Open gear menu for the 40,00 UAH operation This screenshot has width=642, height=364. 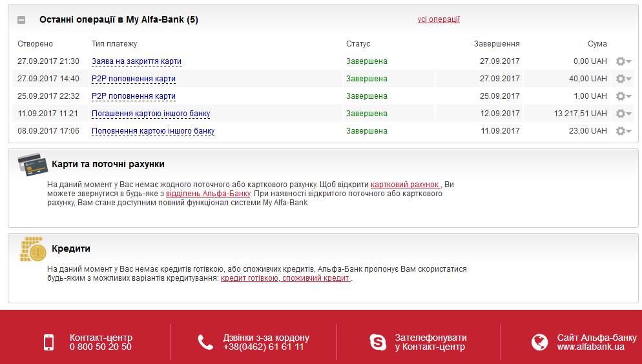coord(623,79)
